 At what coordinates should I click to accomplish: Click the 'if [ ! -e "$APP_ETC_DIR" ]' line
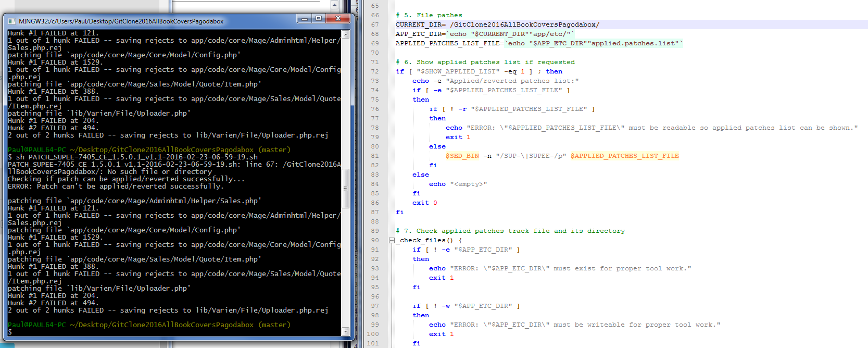pos(466,250)
